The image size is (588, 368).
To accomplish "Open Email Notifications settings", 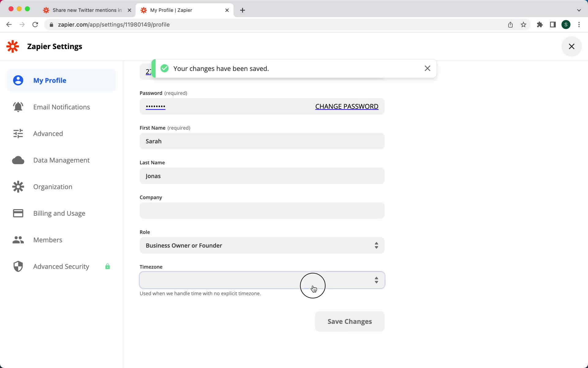I will click(61, 106).
